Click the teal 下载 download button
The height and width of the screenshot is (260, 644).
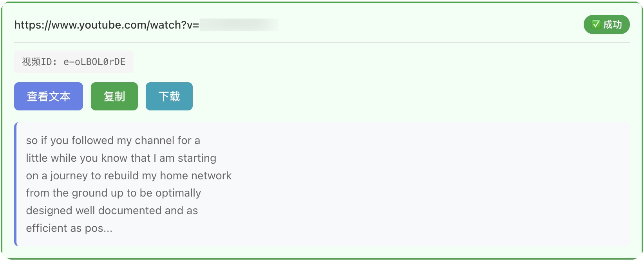click(x=169, y=96)
